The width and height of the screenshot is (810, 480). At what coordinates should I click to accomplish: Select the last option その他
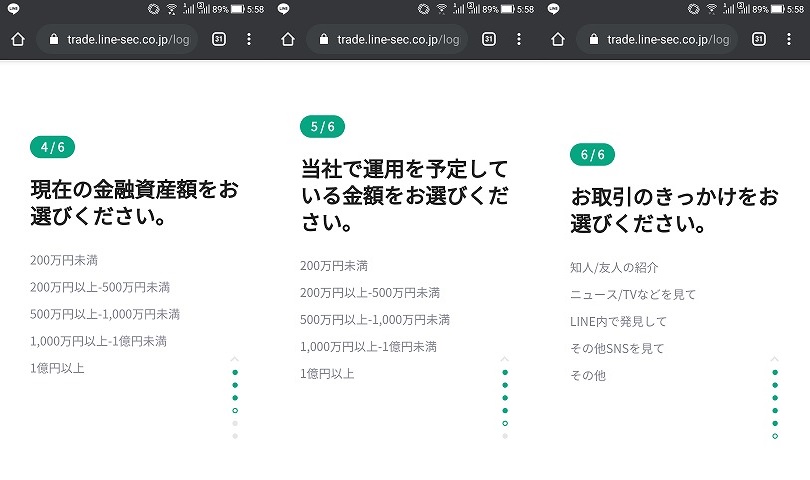coord(588,375)
